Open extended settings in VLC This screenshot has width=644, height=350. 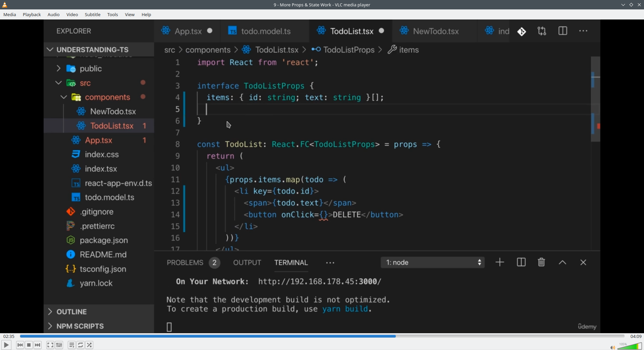(x=59, y=345)
